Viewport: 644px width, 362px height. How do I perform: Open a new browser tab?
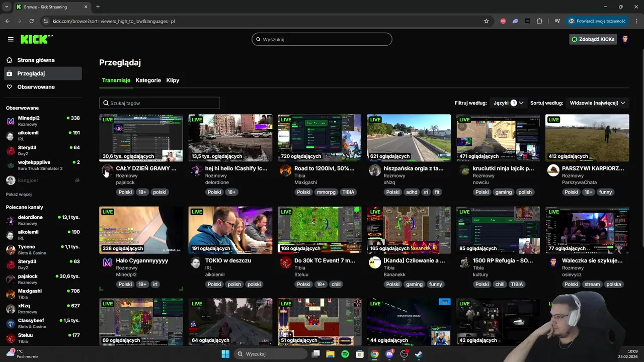point(98,7)
